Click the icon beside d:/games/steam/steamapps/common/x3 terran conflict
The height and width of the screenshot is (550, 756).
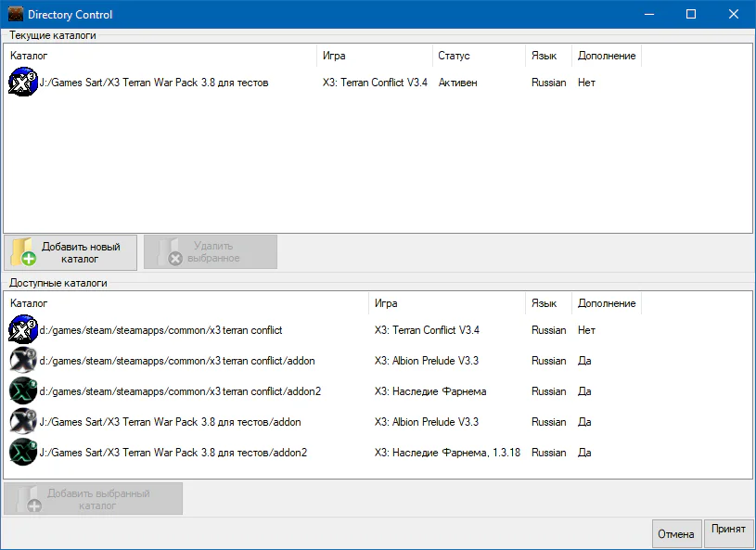[x=23, y=329]
